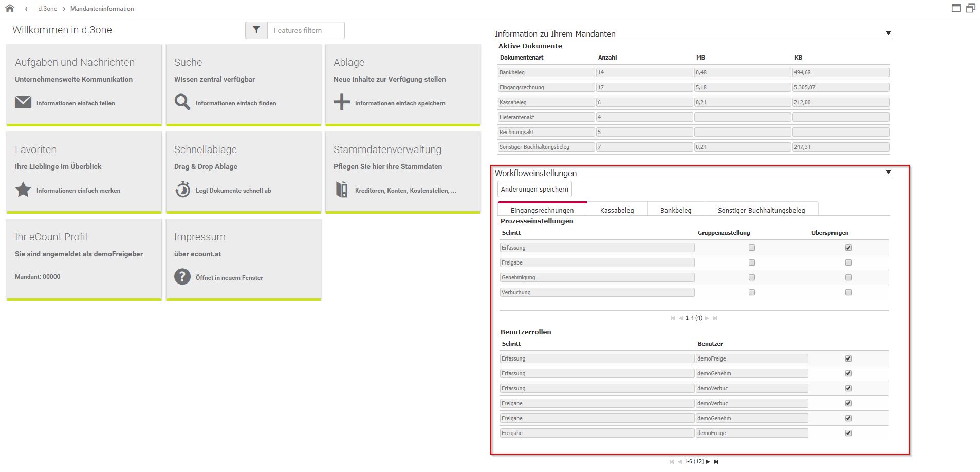The width and height of the screenshot is (980, 472).
Task: Click d.3one breadcrumb link
Action: point(47,9)
